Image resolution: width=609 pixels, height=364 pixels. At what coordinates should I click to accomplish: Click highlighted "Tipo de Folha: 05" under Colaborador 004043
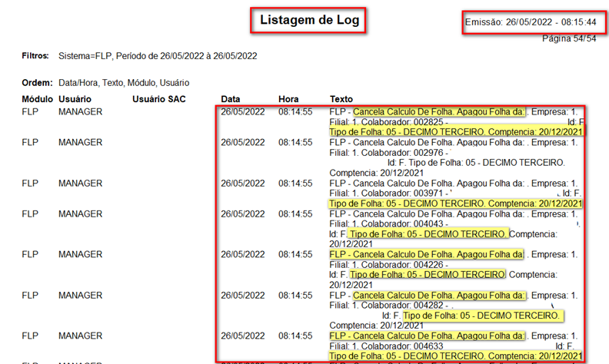428,234
